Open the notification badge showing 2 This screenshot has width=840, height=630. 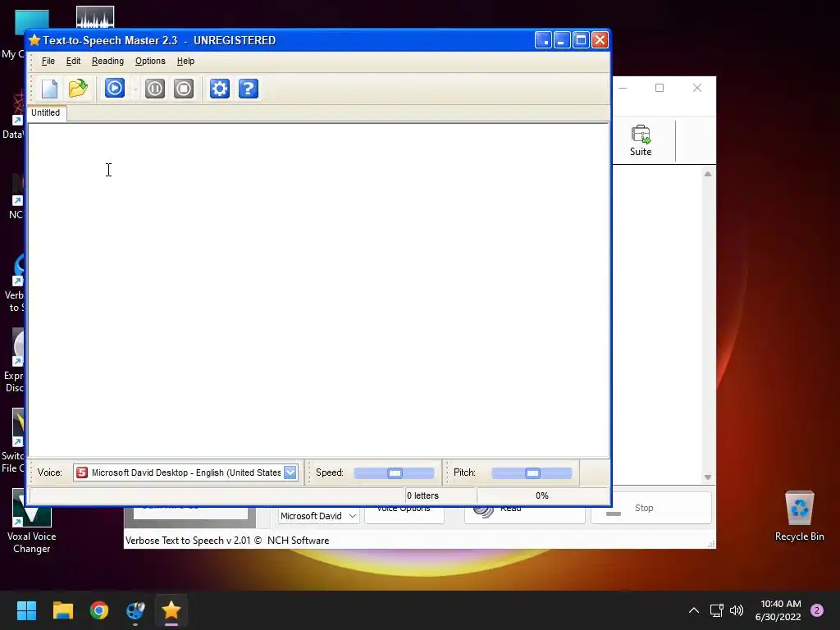point(817,610)
